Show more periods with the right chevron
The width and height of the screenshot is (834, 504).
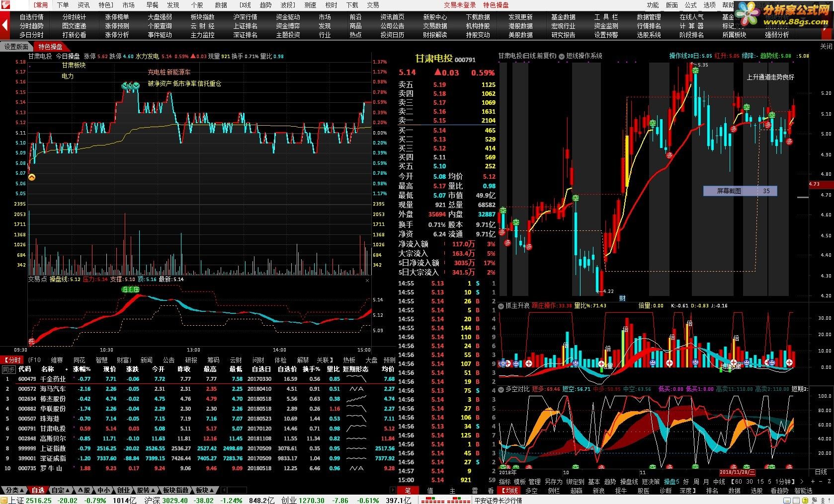(x=801, y=482)
